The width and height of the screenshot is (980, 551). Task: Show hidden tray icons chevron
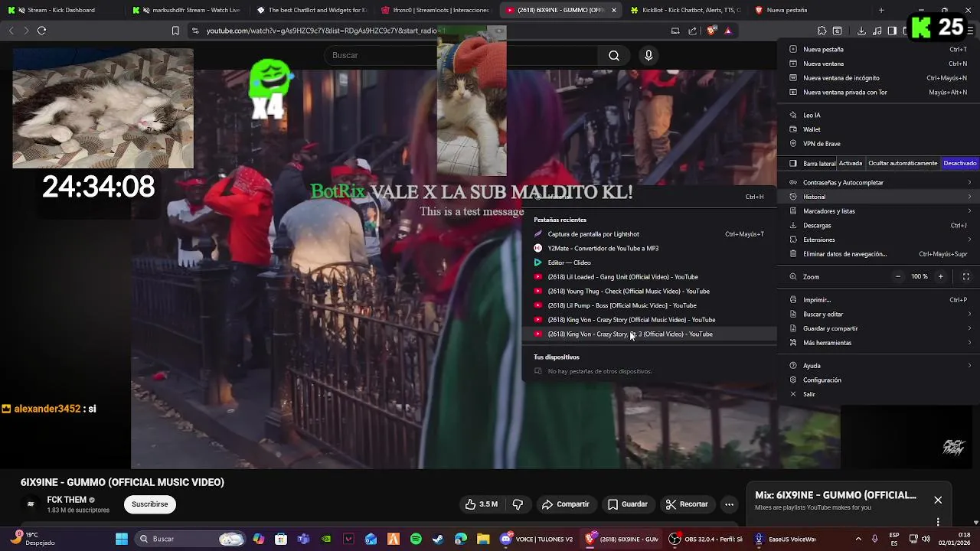[858, 539]
